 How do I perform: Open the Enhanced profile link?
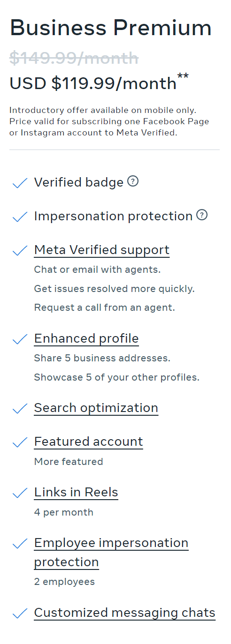[86, 338]
